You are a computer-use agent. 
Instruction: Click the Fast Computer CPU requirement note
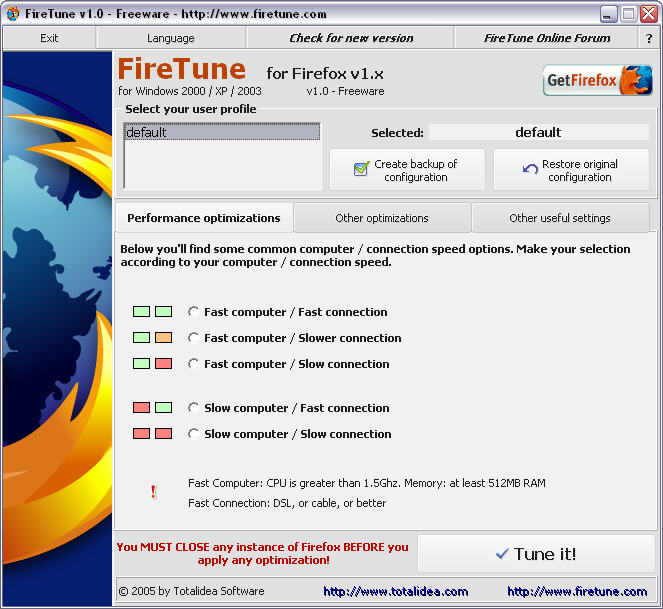point(367,483)
